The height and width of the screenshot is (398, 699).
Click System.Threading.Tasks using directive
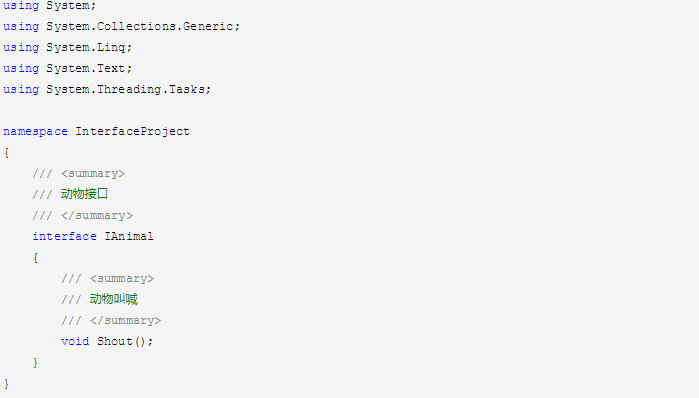[x=128, y=89]
